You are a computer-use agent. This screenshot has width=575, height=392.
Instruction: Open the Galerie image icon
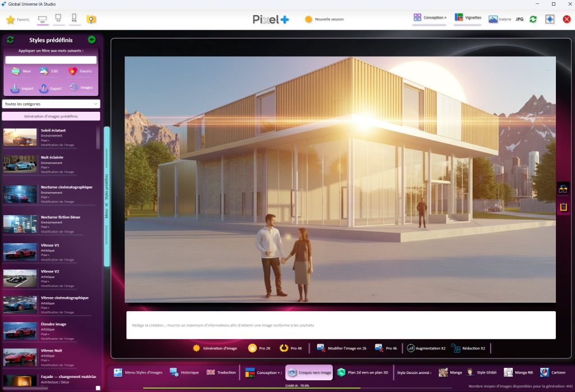coord(493,19)
